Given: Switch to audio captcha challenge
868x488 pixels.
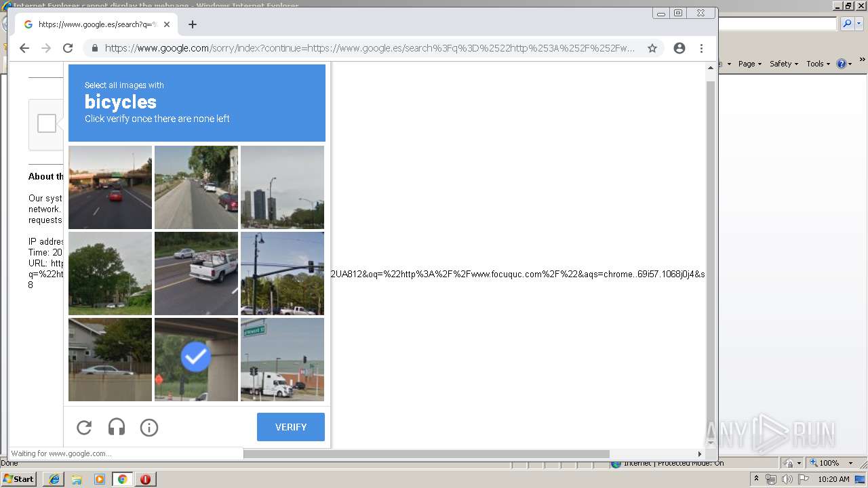Looking at the screenshot, I should 117,428.
